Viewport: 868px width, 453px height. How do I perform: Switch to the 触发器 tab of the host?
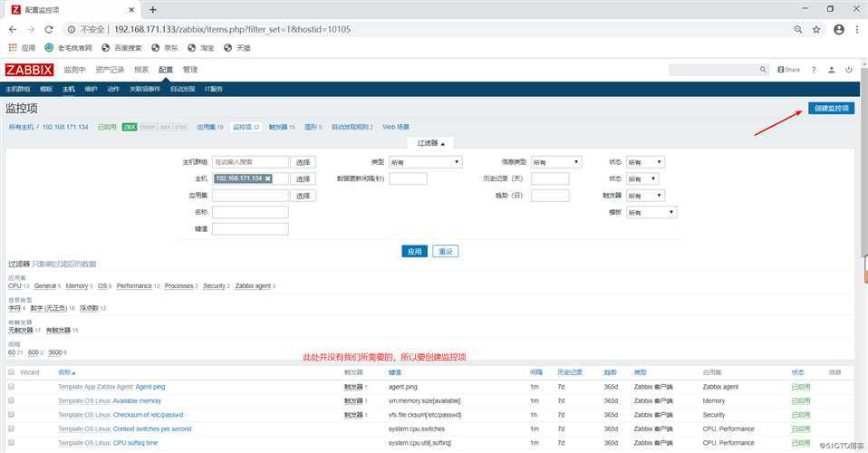pos(281,127)
